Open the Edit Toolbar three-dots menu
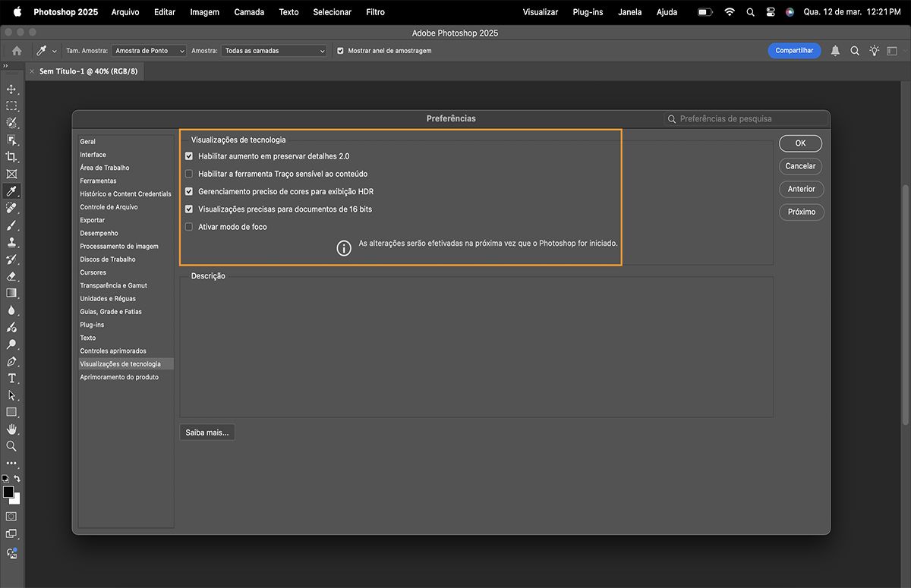911x588 pixels. [11, 463]
